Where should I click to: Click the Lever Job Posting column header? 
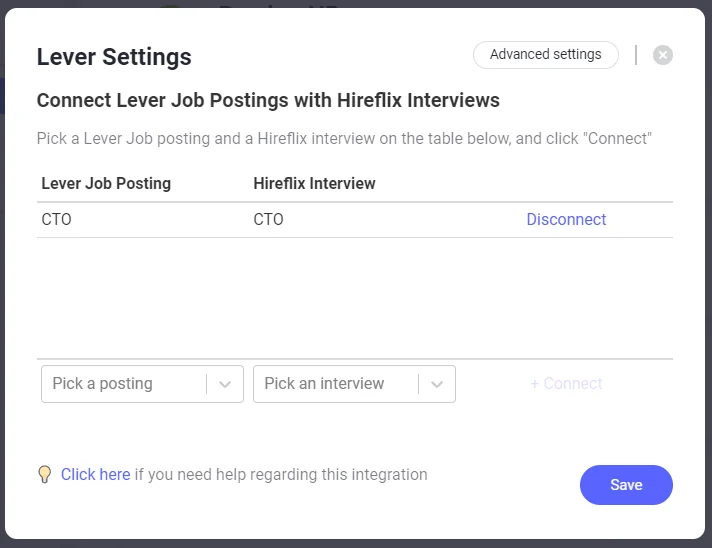click(106, 183)
